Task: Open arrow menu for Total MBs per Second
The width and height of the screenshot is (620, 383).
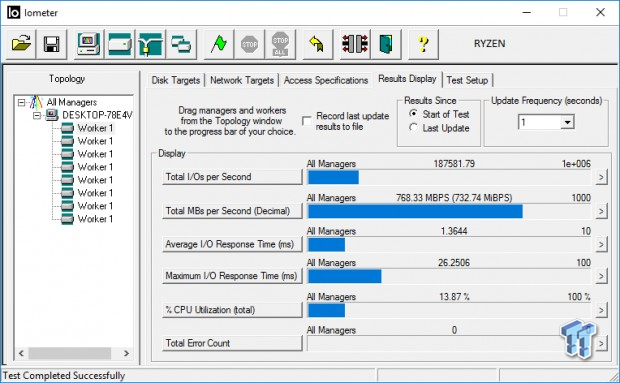Action: [601, 211]
